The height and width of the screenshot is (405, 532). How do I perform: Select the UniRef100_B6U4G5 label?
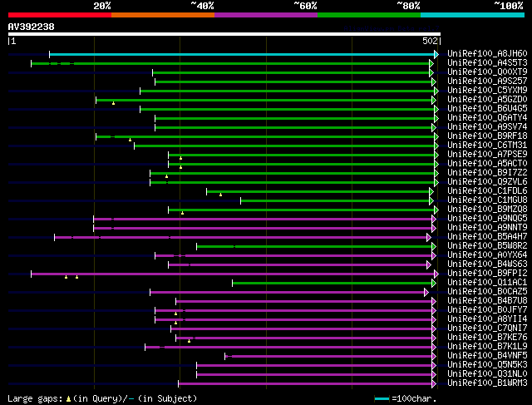pos(487,109)
